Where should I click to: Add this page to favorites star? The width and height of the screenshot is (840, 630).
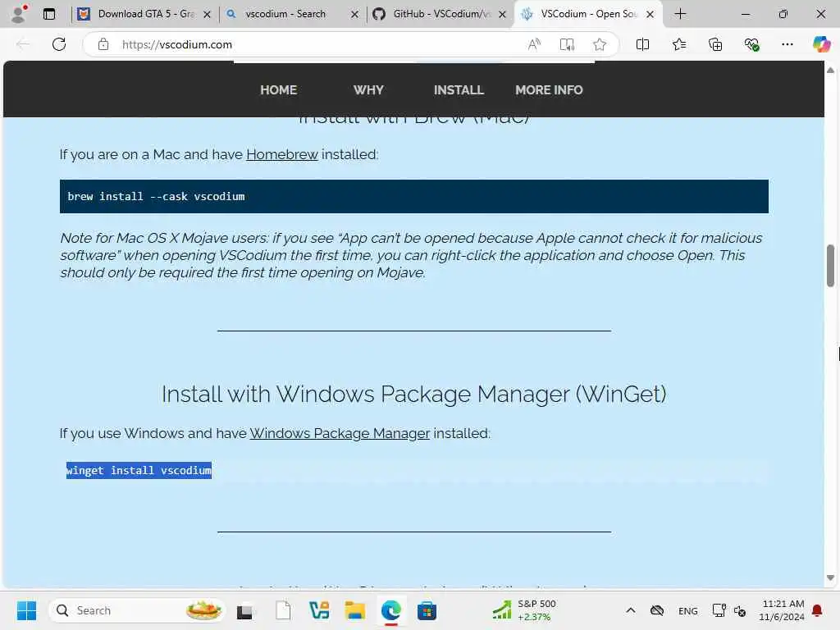tap(600, 44)
